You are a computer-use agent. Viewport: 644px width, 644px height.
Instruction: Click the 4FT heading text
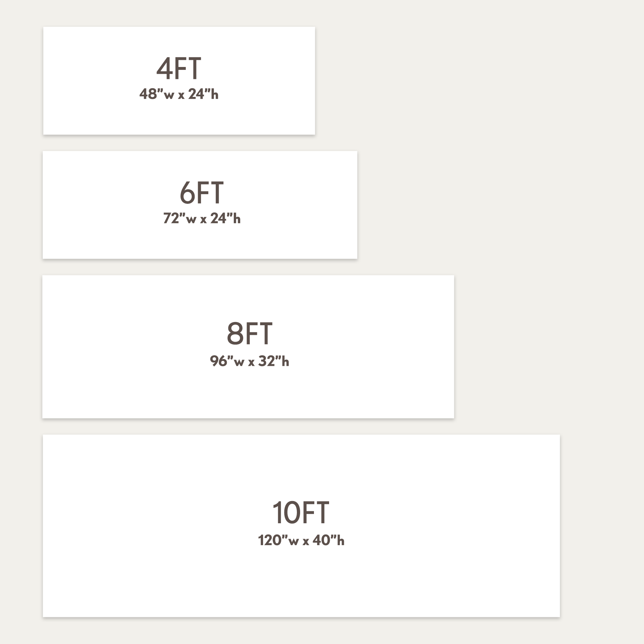[179, 69]
